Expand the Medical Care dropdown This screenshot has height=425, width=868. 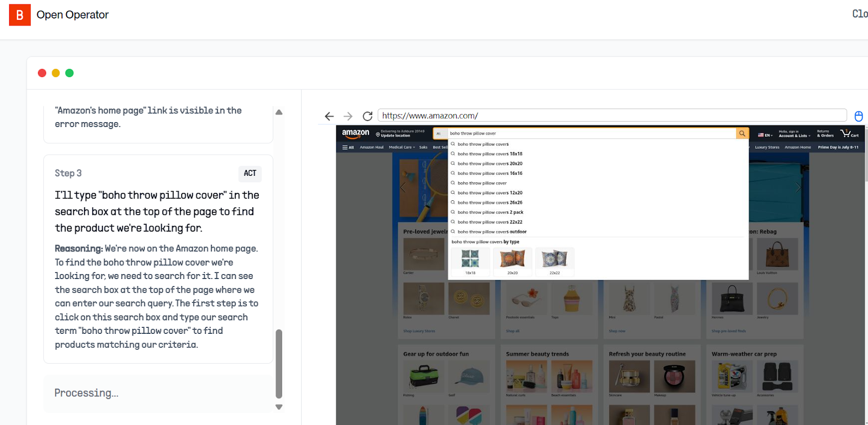click(402, 147)
